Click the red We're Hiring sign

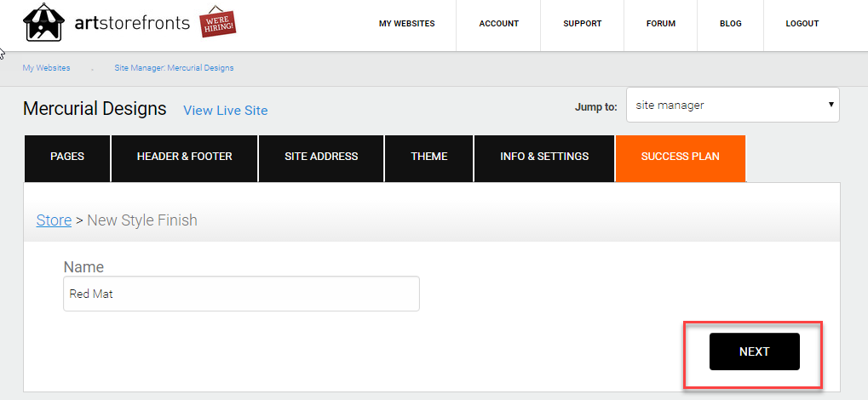point(217,21)
